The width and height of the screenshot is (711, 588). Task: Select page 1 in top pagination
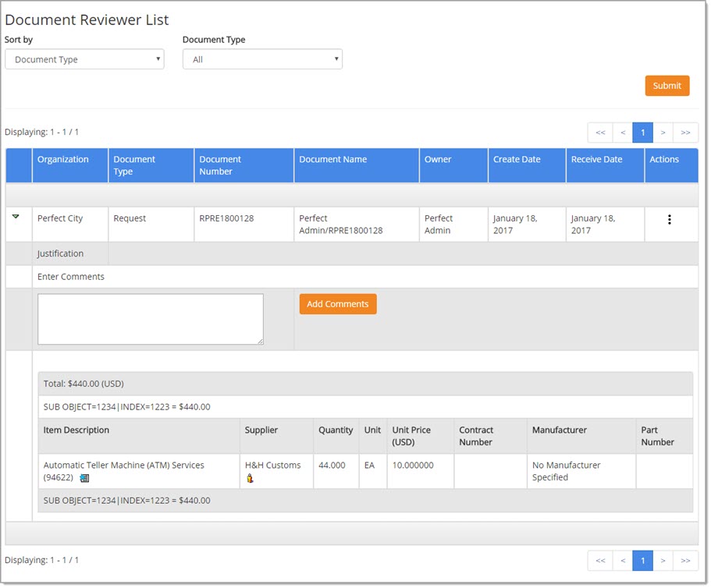(642, 133)
